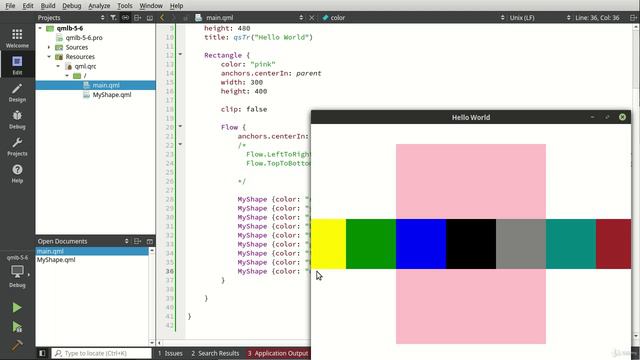Filter the Projects tree
The image size is (640, 360).
pyautogui.click(x=113, y=18)
